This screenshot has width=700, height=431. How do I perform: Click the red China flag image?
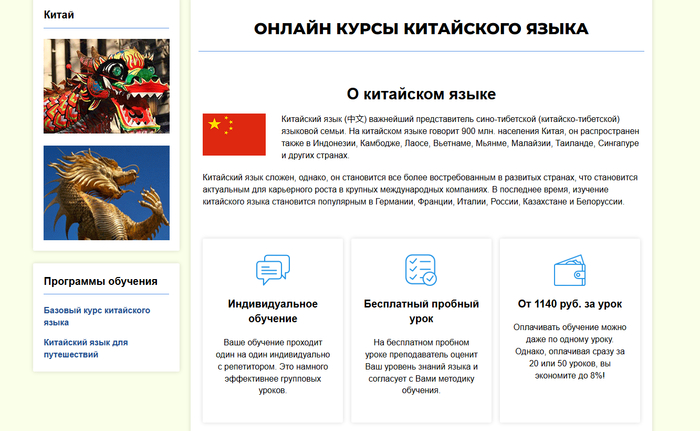(x=234, y=134)
